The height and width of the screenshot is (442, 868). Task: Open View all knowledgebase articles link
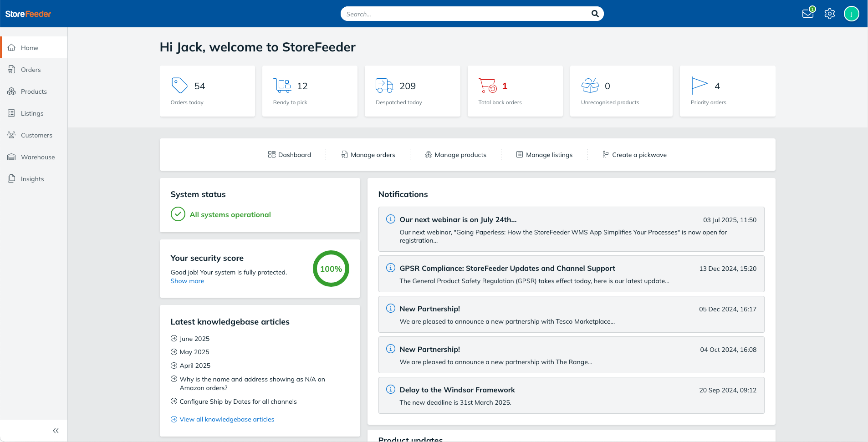click(227, 419)
